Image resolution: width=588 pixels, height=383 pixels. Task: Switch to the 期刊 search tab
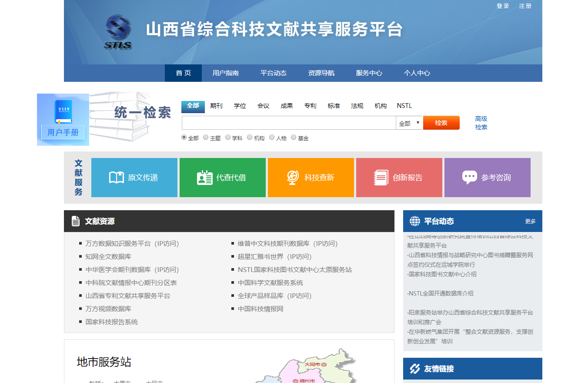(217, 106)
